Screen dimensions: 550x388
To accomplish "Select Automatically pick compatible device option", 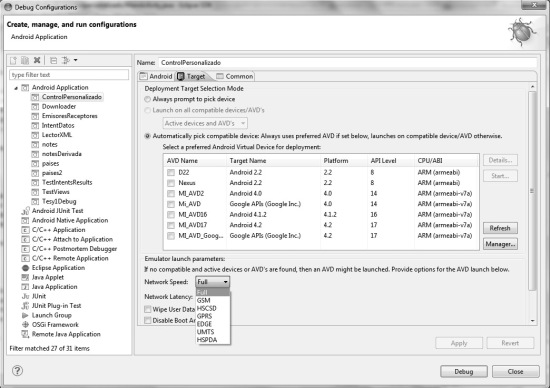I will (148, 136).
